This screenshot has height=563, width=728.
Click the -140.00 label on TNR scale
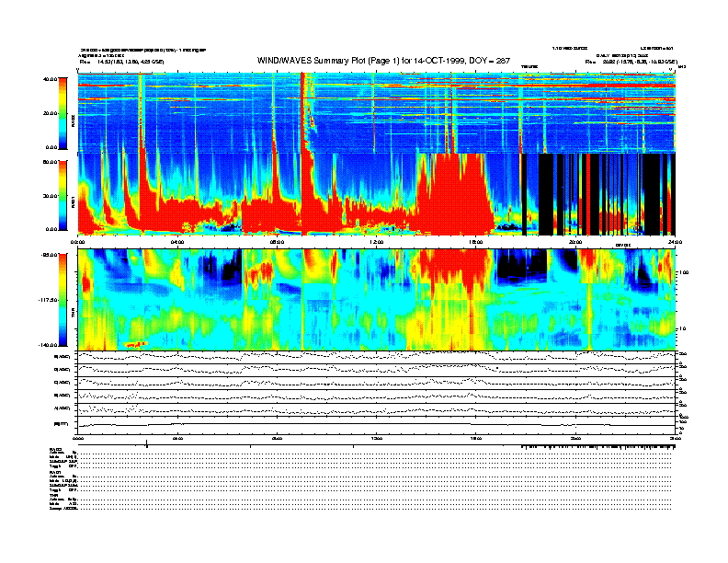[48, 345]
